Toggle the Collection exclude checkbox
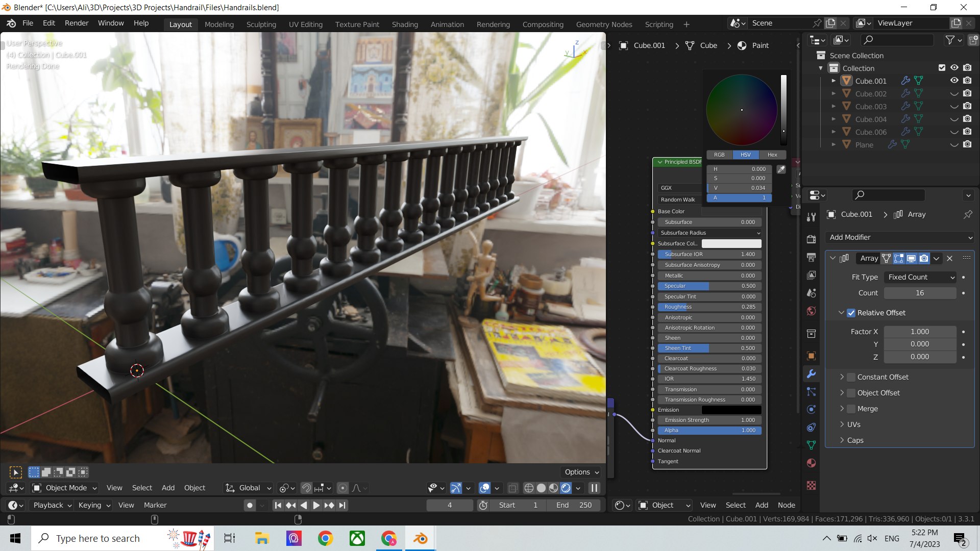Screen dimensions: 980x551 pos(942,68)
